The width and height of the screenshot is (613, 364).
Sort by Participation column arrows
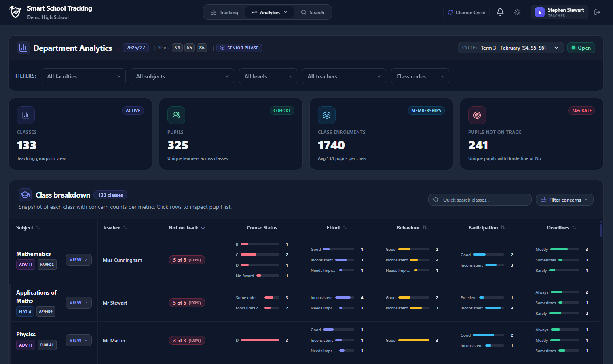[503, 227]
